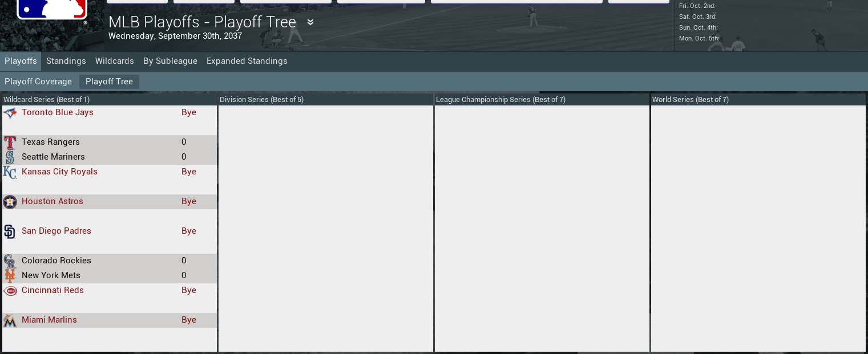Click the San Diego Padres logo
Screen dimensions: 868x354
click(x=10, y=231)
